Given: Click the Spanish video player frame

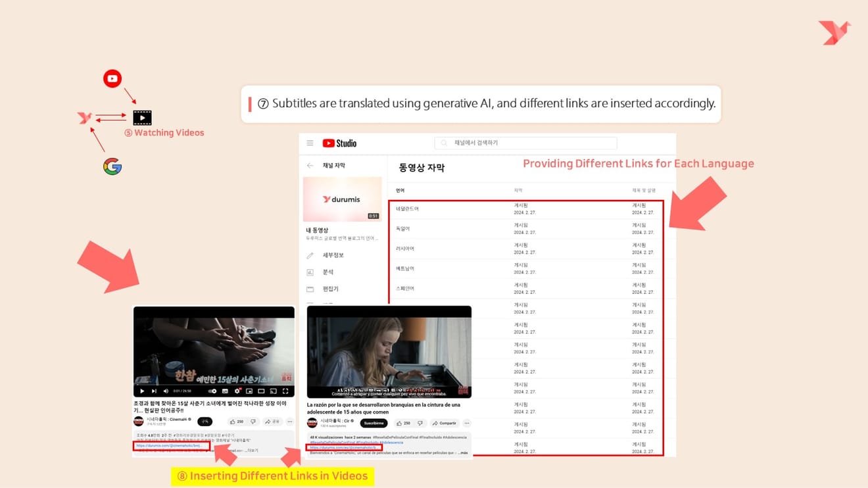Looking at the screenshot, I should click(x=389, y=352).
